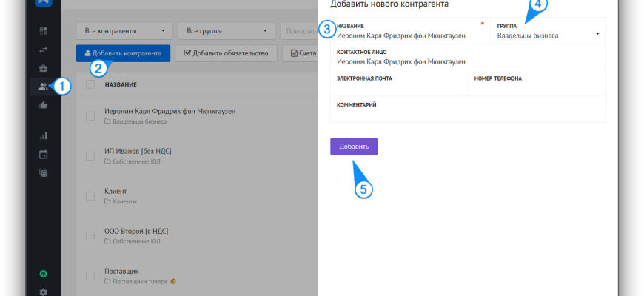
Task: Toggle the select-all checkbox in header
Action: pyautogui.click(x=90, y=84)
